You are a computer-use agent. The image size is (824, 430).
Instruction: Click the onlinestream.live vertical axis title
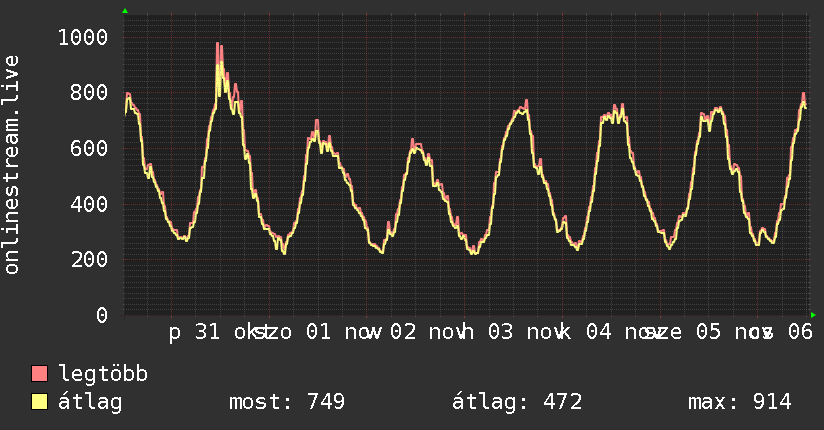tap(12, 165)
